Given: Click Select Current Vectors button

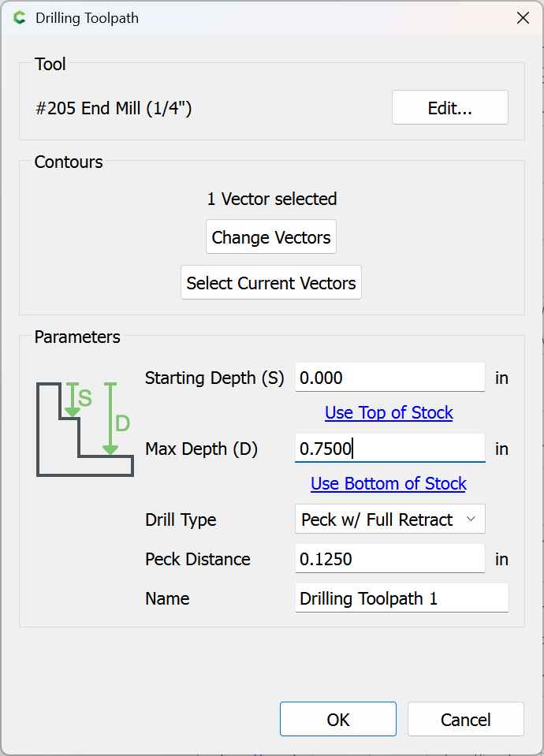Looking at the screenshot, I should (x=271, y=283).
